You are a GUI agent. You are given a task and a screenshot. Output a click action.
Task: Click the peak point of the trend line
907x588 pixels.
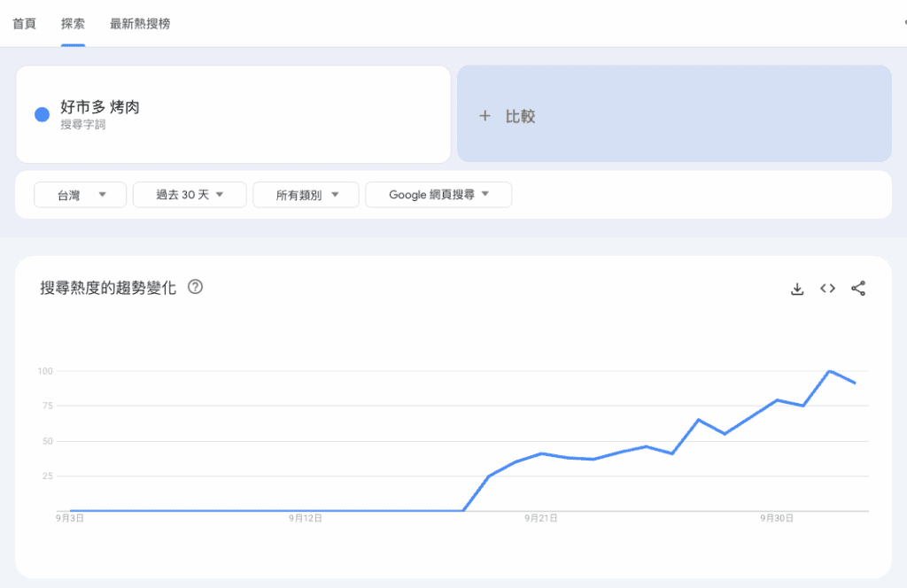[829, 371]
